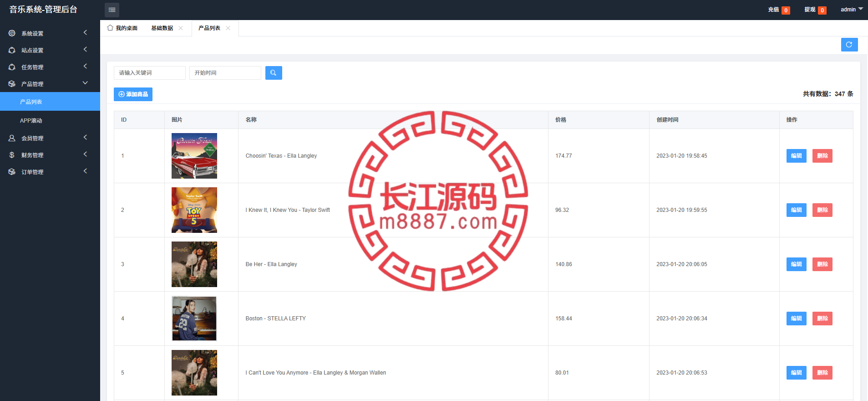The width and height of the screenshot is (868, 401).
Task: Click the 产品管理 cube icon
Action: point(12,84)
